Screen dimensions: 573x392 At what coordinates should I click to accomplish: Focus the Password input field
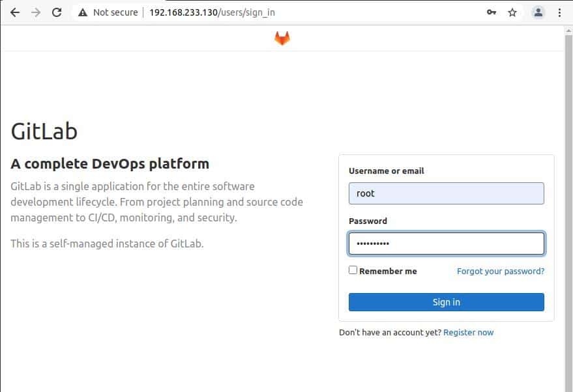pyautogui.click(x=446, y=244)
